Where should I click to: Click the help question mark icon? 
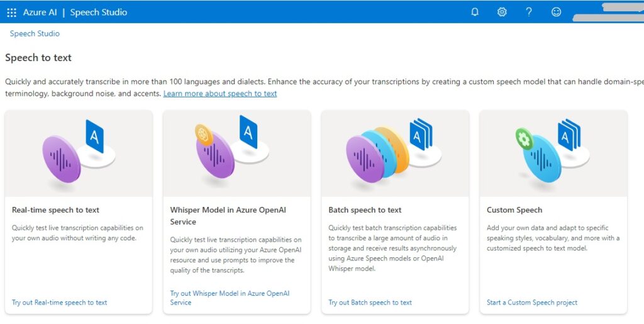click(x=529, y=12)
